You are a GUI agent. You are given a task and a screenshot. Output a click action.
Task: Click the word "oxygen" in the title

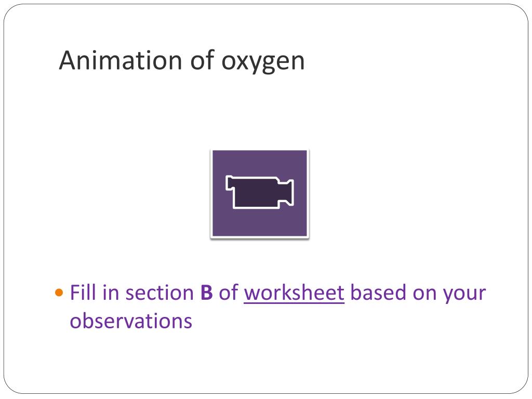[x=263, y=62]
